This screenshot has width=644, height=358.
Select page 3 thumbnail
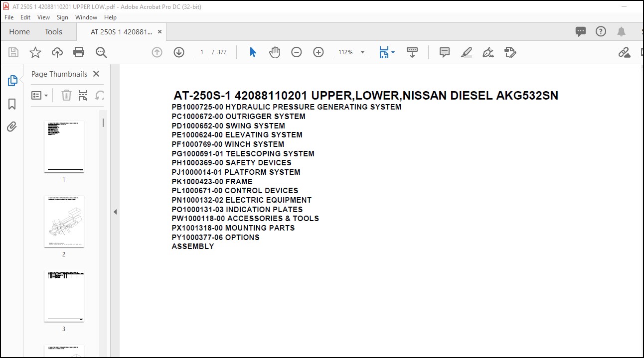[64, 296]
